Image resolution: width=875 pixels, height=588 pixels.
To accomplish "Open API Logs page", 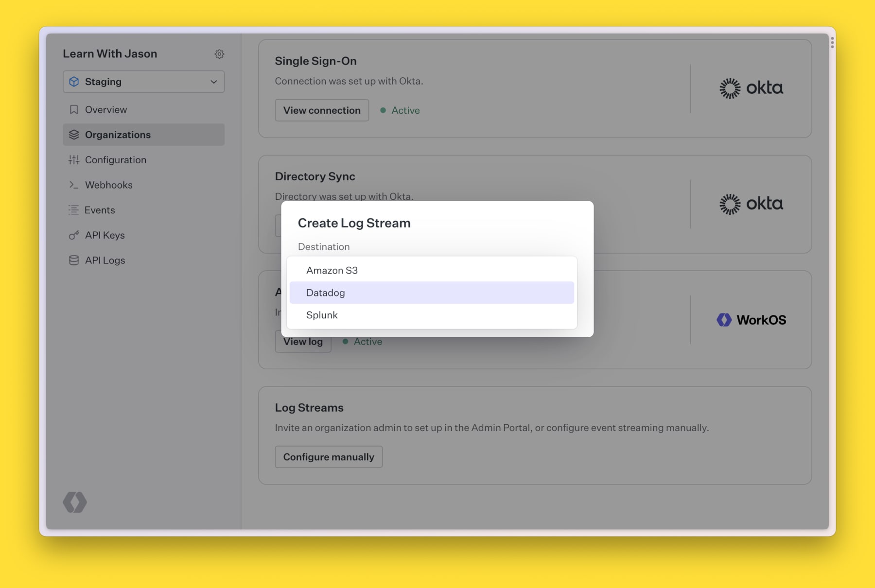I will point(143,260).
